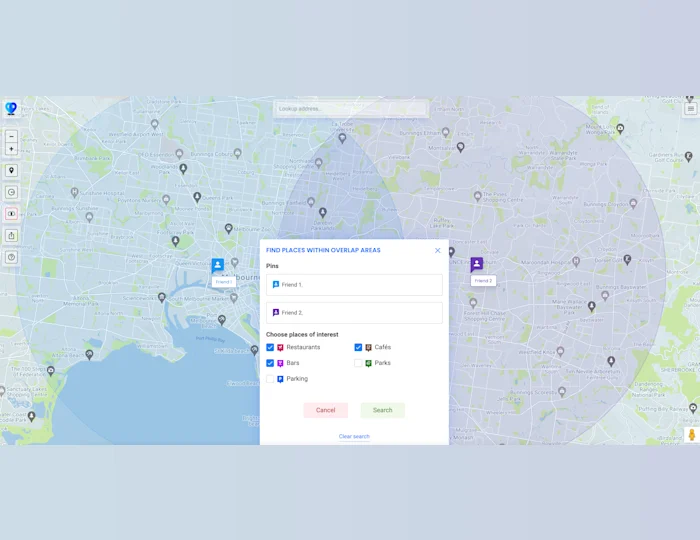Click the Clear search link
This screenshot has height=540, width=700.
(x=354, y=436)
